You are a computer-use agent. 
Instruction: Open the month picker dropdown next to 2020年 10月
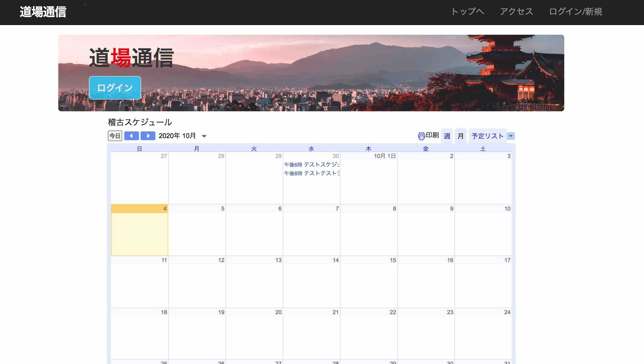204,136
